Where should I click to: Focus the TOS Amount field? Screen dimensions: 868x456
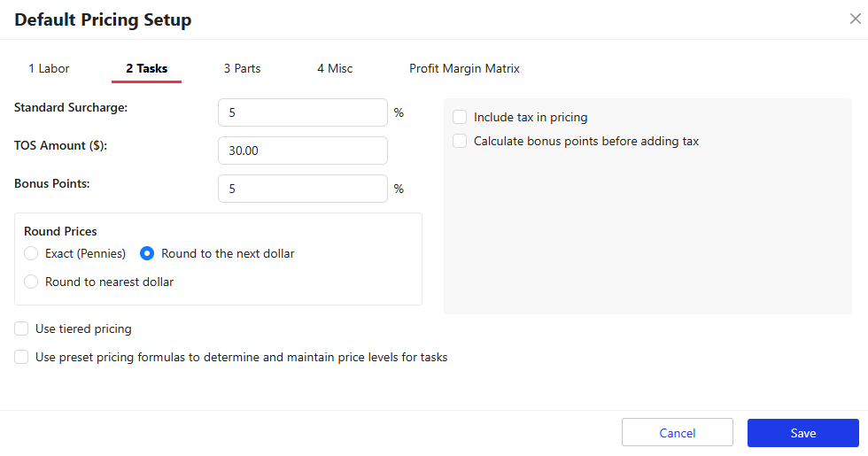point(303,151)
